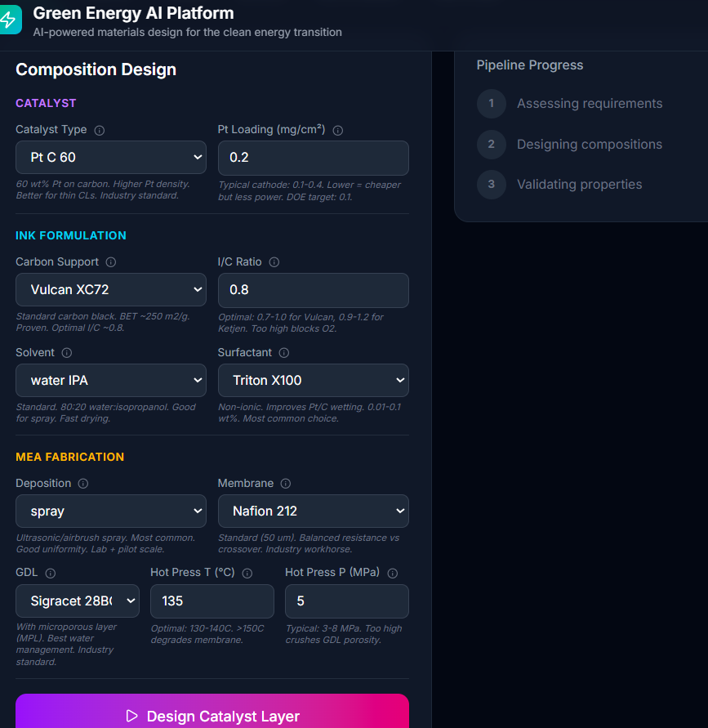Click the hint text 'Typical: 3-8 MPa'
This screenshot has width=708, height=728.
click(x=344, y=634)
